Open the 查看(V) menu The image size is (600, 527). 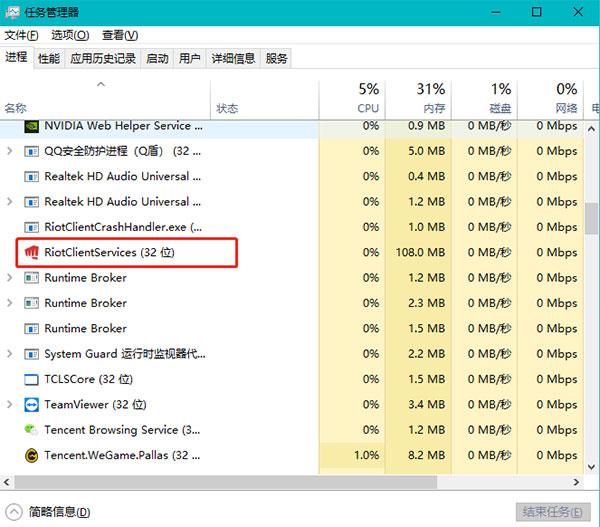tap(120, 35)
